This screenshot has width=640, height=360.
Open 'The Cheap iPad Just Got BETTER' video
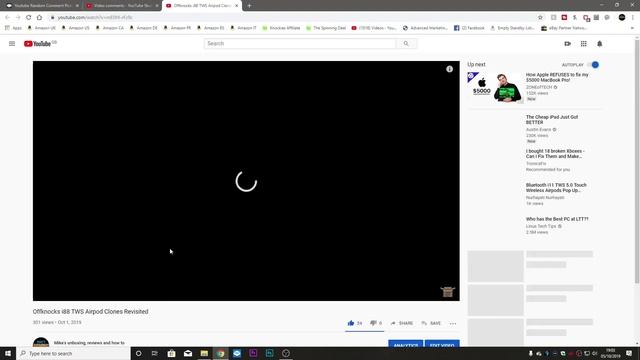(x=552, y=120)
